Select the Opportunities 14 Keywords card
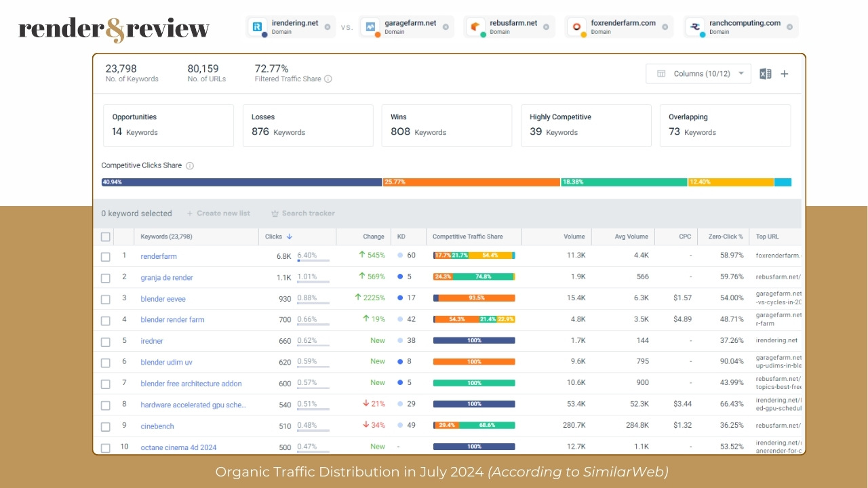Screen dimensions: 868x488 [x=168, y=125]
